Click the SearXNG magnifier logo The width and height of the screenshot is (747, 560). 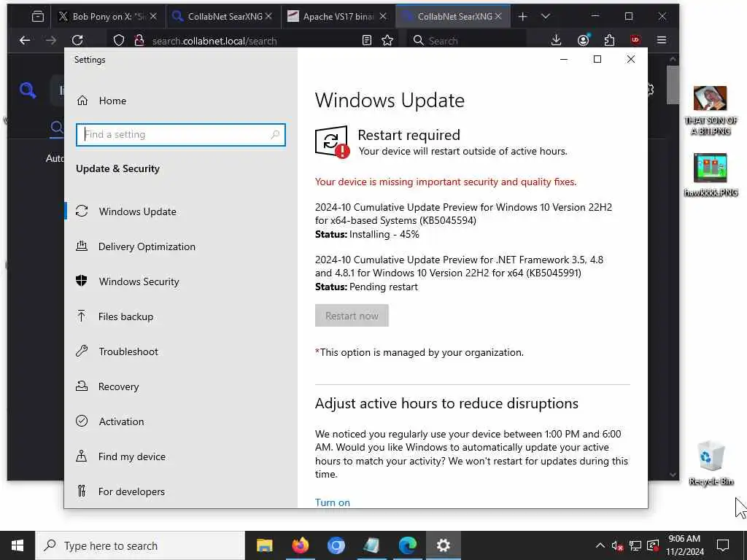click(x=28, y=90)
